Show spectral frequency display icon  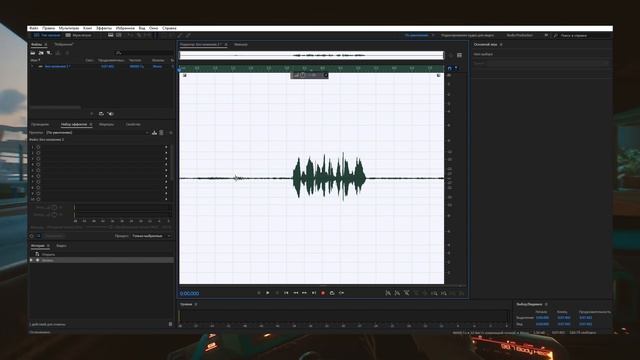tap(111, 36)
